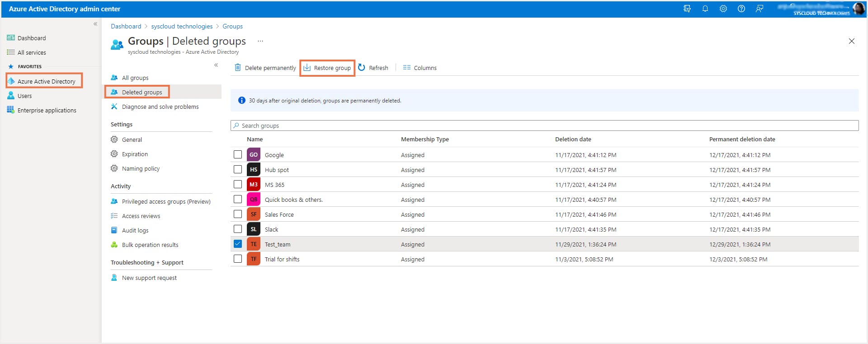
Task: Click the GO avatar for Google group
Action: (x=254, y=154)
